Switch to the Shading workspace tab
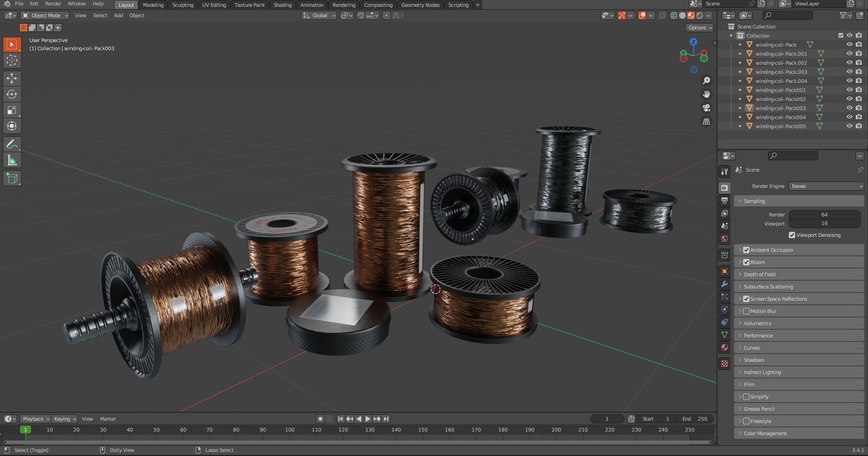This screenshot has width=868, height=456. pos(282,5)
